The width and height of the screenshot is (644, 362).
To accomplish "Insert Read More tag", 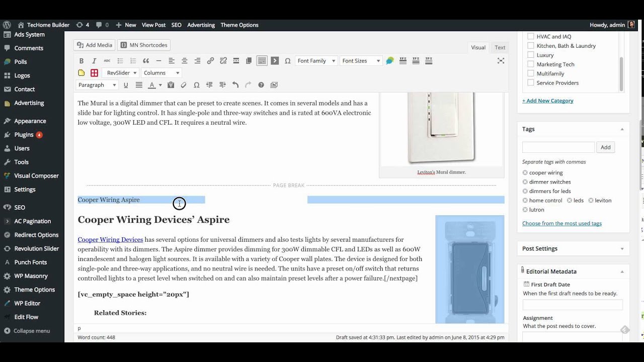I will (236, 61).
